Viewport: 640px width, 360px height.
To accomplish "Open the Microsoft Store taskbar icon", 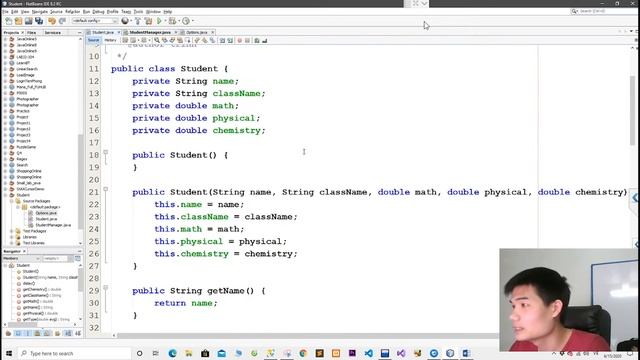I will 205,353.
